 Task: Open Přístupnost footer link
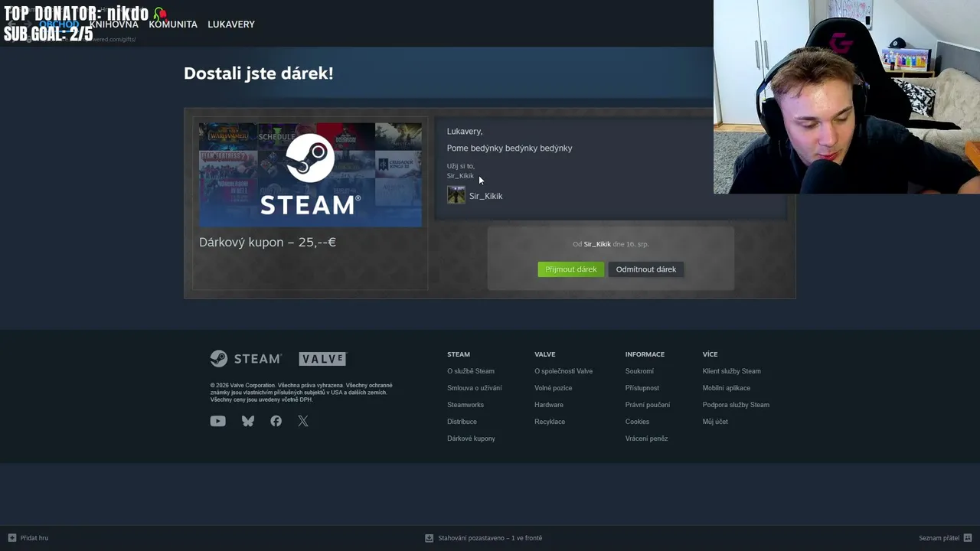point(642,388)
